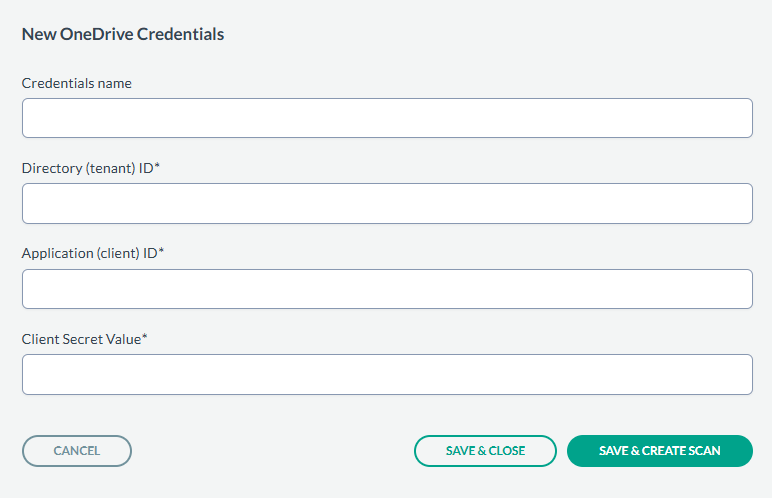
Task: Save credentials and close the dialog
Action: (x=485, y=451)
